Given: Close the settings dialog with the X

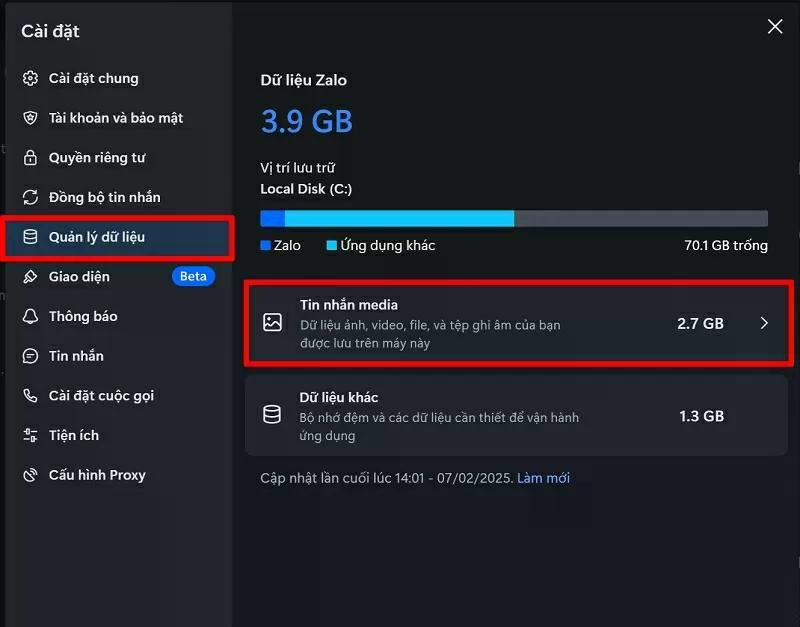Looking at the screenshot, I should 775,27.
